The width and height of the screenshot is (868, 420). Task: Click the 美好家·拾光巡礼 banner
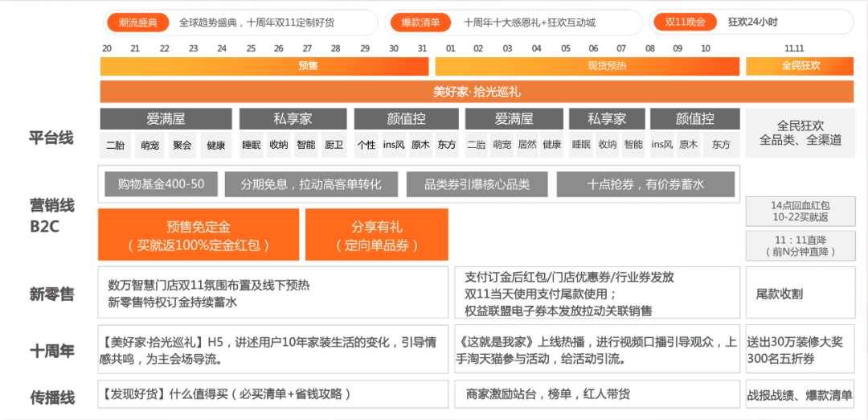(477, 92)
